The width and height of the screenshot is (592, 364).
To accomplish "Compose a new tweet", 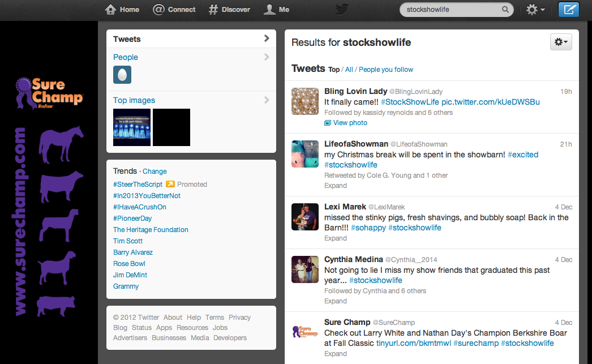I will [x=569, y=10].
